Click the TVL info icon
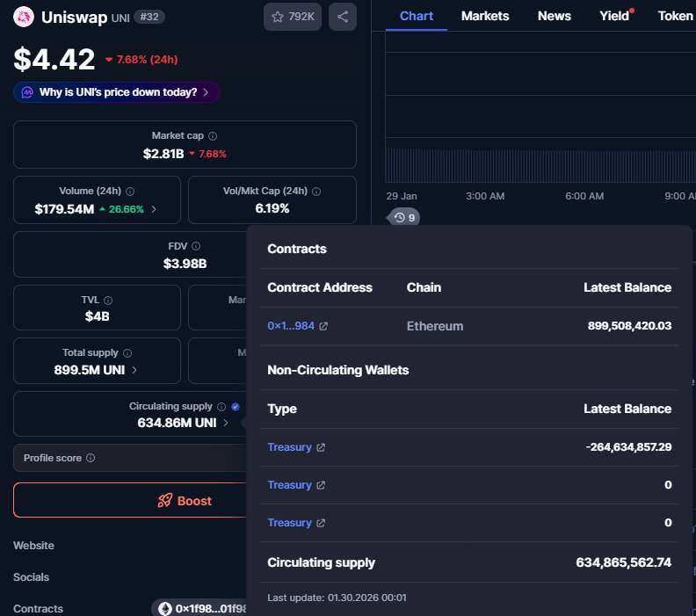The image size is (696, 616). point(108,301)
